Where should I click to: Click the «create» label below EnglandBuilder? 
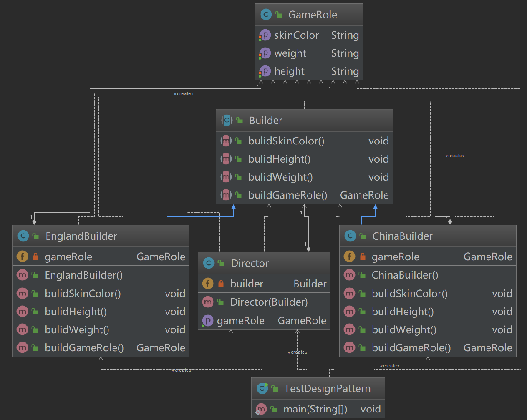pyautogui.click(x=182, y=370)
